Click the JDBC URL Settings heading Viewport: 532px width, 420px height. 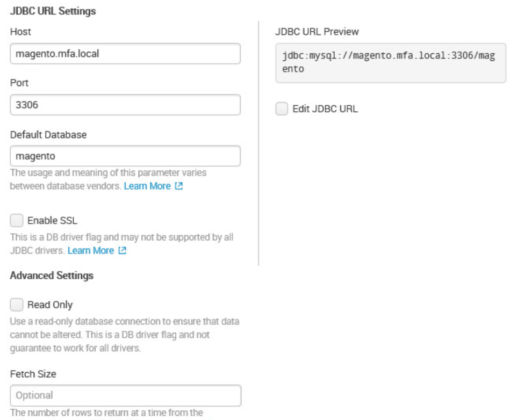(53, 11)
